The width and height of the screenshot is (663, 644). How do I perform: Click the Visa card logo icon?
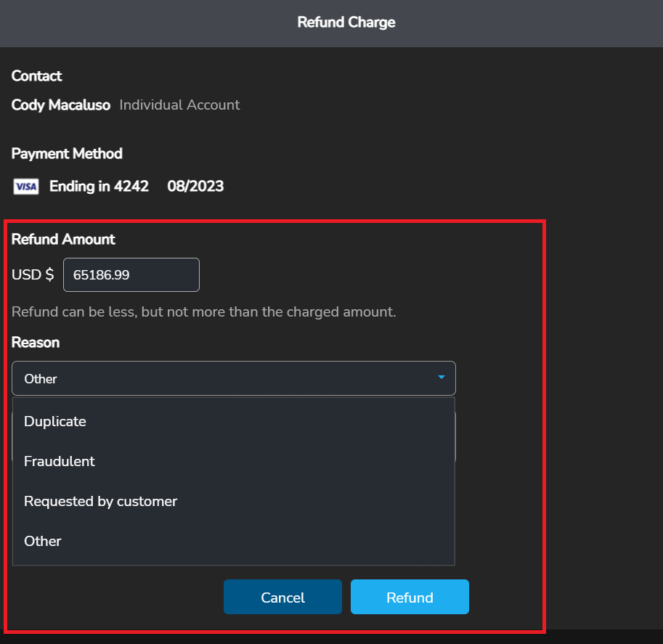(26, 187)
